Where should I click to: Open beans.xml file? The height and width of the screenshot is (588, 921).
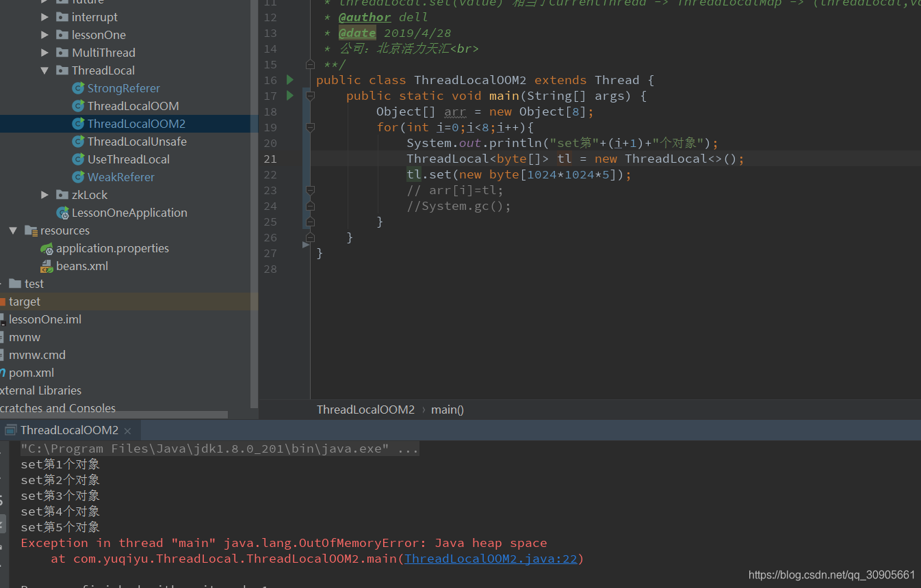pyautogui.click(x=82, y=266)
